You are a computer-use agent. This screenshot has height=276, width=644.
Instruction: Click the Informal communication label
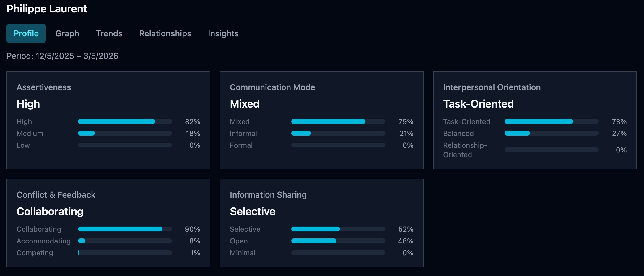pyautogui.click(x=243, y=133)
